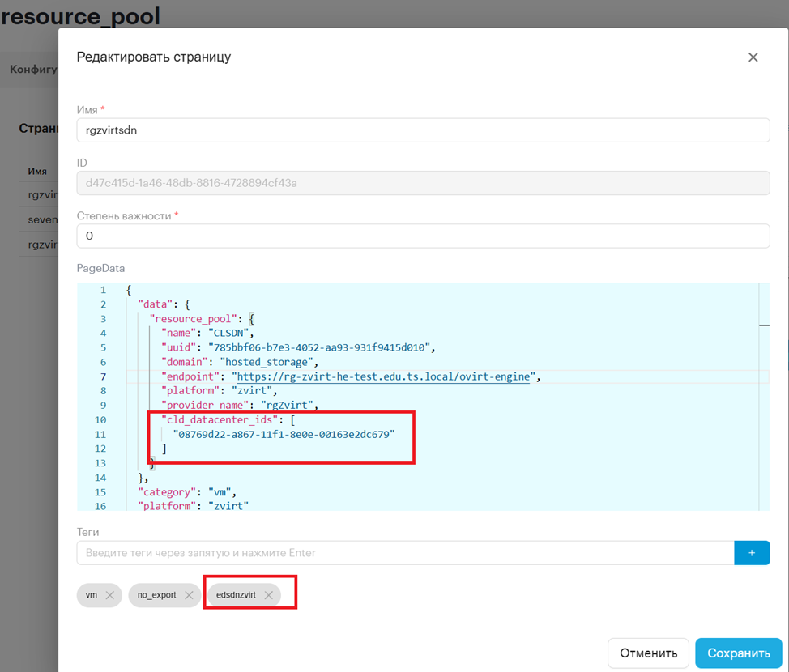Focus the Степень важности field
This screenshot has height=672, width=789.
(423, 236)
